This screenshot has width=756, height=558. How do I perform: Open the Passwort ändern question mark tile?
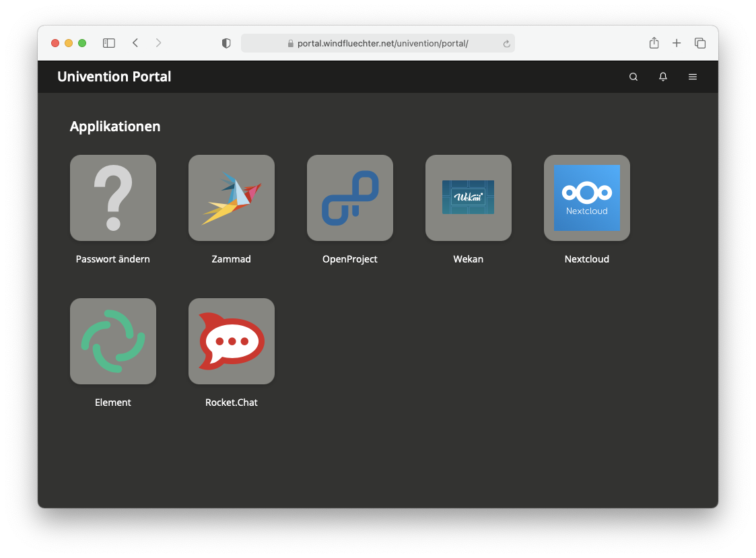[x=113, y=198]
